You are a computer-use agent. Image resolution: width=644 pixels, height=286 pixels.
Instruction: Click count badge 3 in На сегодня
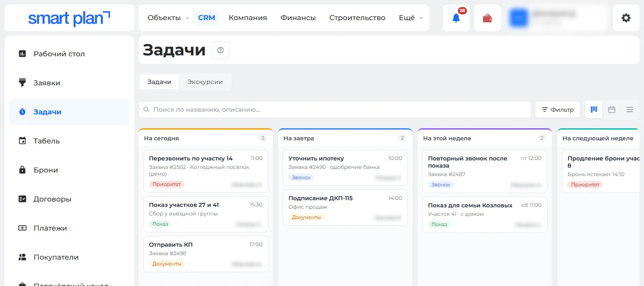tap(263, 138)
